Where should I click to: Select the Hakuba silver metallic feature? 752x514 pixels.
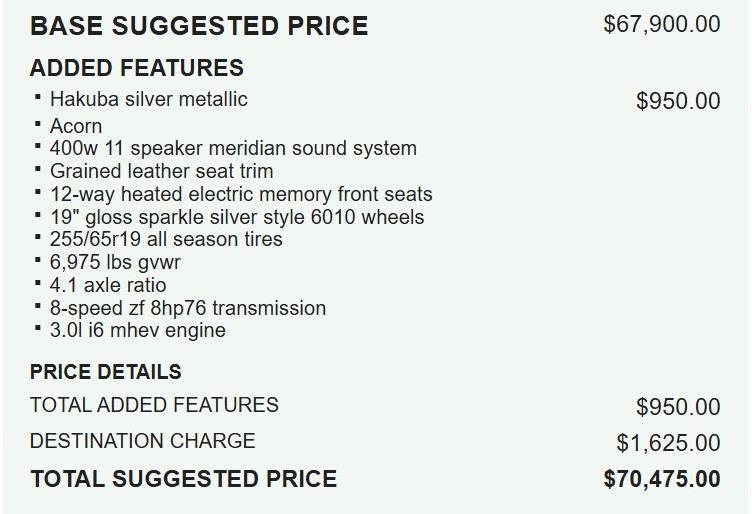pyautogui.click(x=149, y=99)
